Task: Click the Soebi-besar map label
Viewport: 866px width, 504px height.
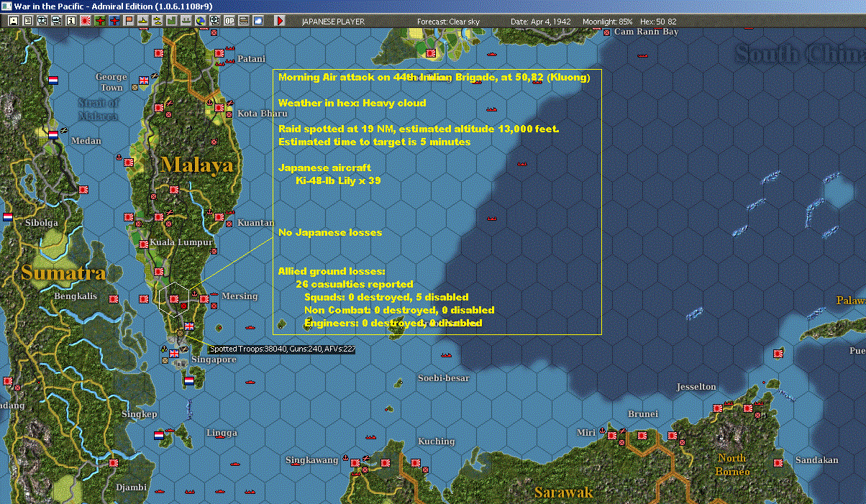Action: click(443, 377)
